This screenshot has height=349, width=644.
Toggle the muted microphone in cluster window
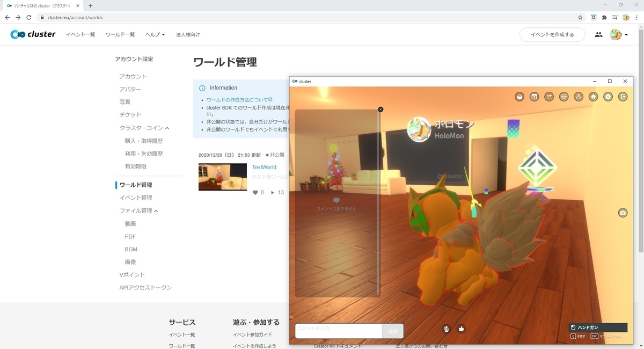click(446, 329)
